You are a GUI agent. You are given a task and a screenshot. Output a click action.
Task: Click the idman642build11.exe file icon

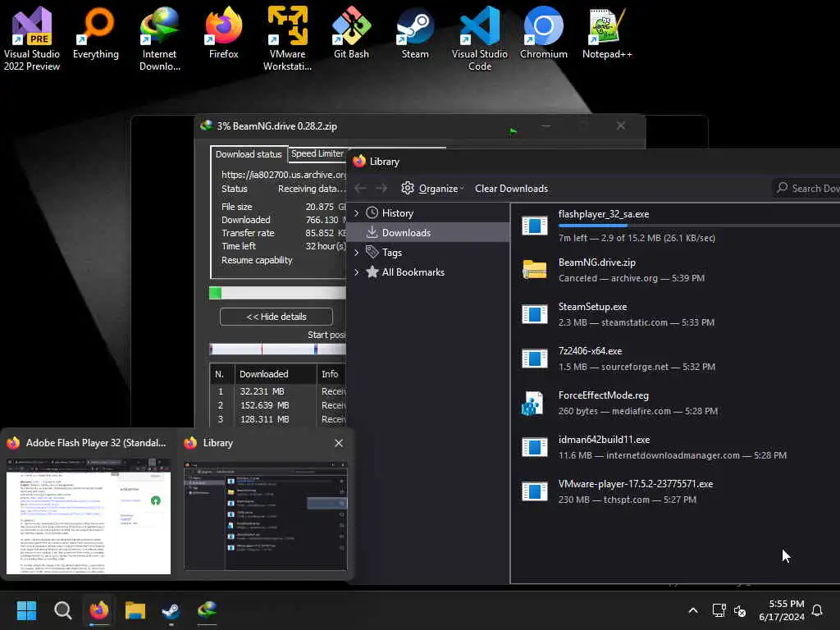pos(534,447)
